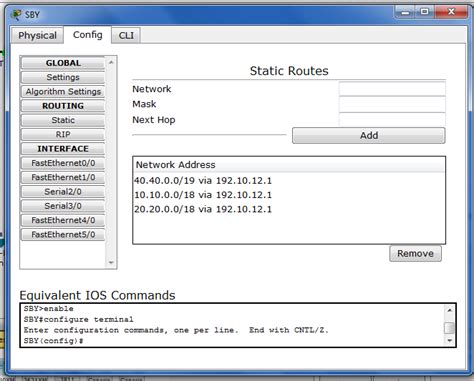Open Serial2/0 interface settings
Screen dimensions: 474x381
click(x=63, y=192)
